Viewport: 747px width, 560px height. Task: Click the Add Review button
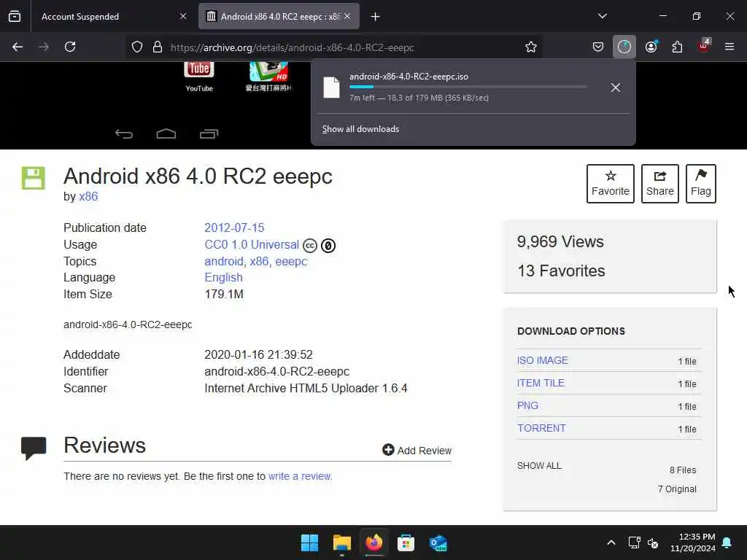(417, 450)
